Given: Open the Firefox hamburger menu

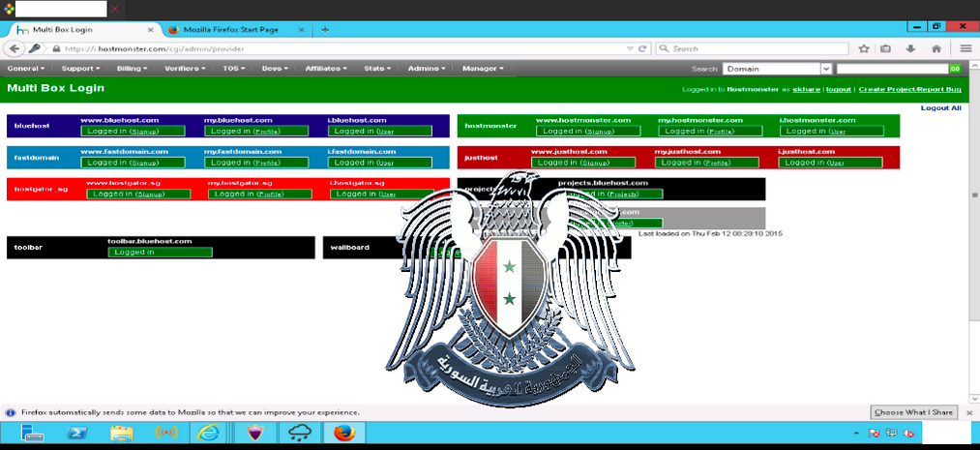Looking at the screenshot, I should click(x=965, y=48).
